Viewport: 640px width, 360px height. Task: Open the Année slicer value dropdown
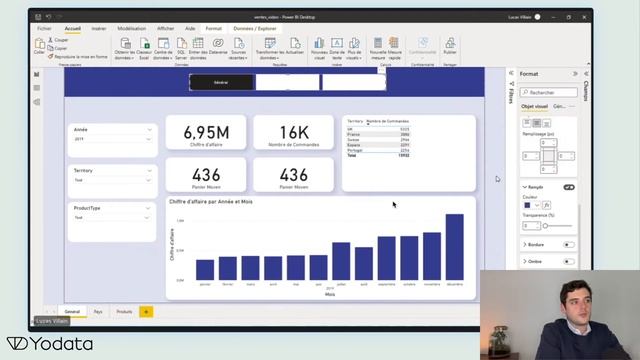tap(149, 140)
